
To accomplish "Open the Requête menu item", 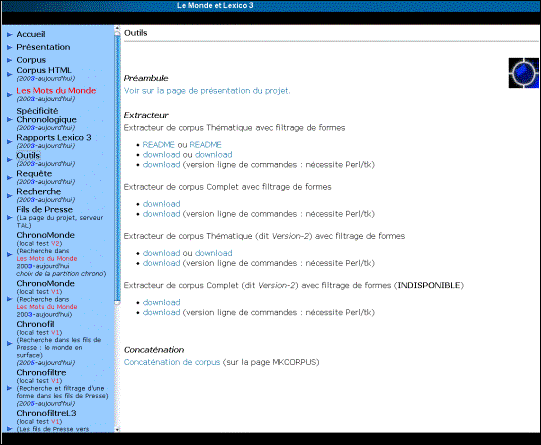I will point(34,174).
